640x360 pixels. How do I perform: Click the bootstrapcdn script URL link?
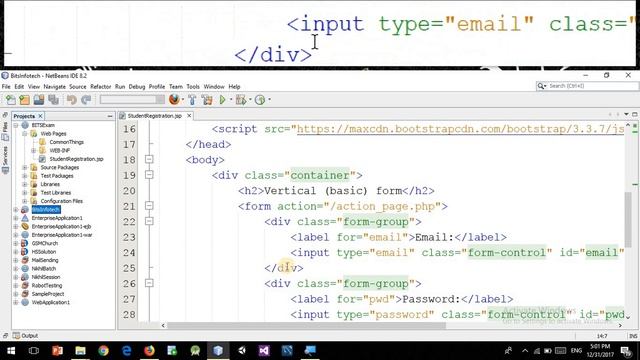460,129
